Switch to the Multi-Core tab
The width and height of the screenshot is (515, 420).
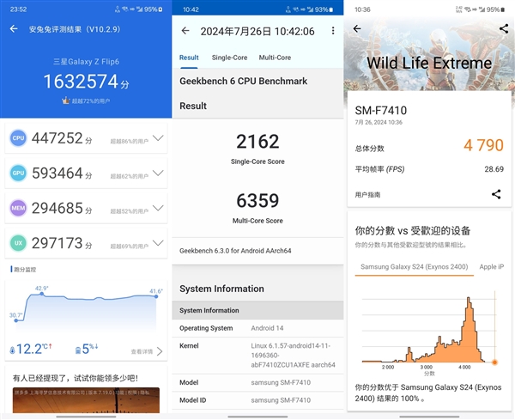pos(275,58)
